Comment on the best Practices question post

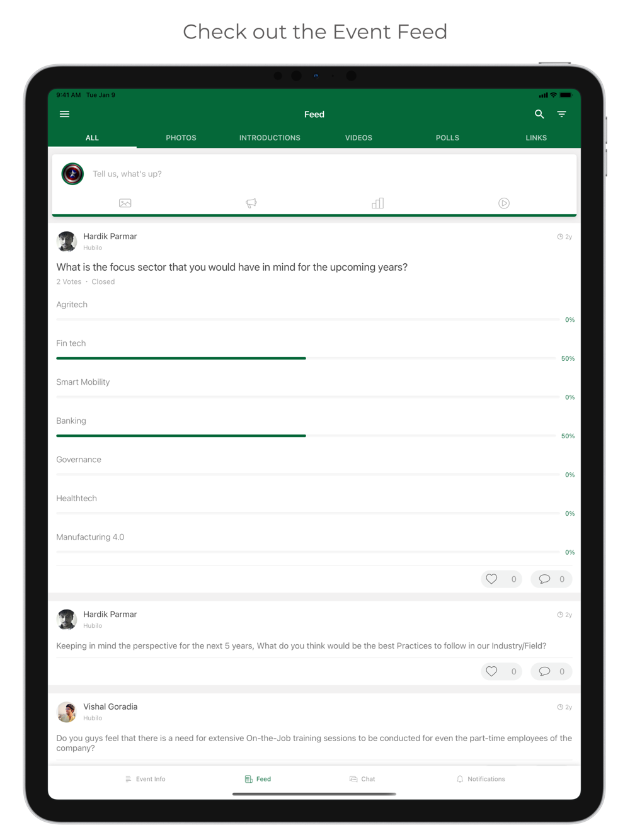(x=551, y=671)
